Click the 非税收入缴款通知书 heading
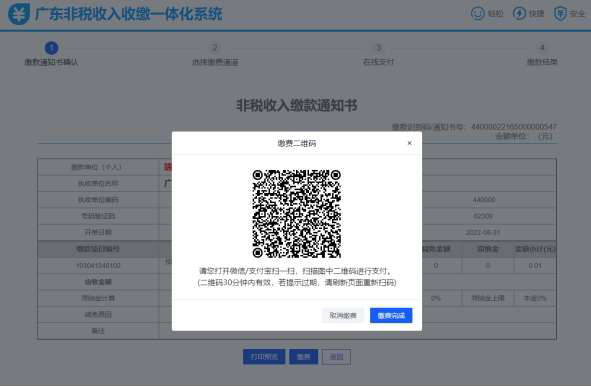 coord(297,105)
